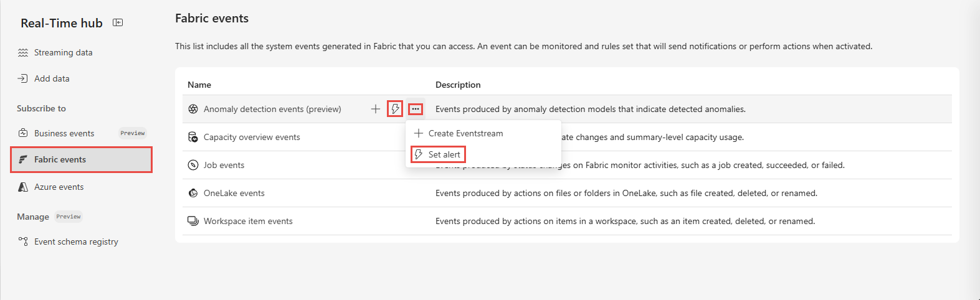Click the Job events row icon
This screenshot has width=980, height=300.
pos(193,165)
